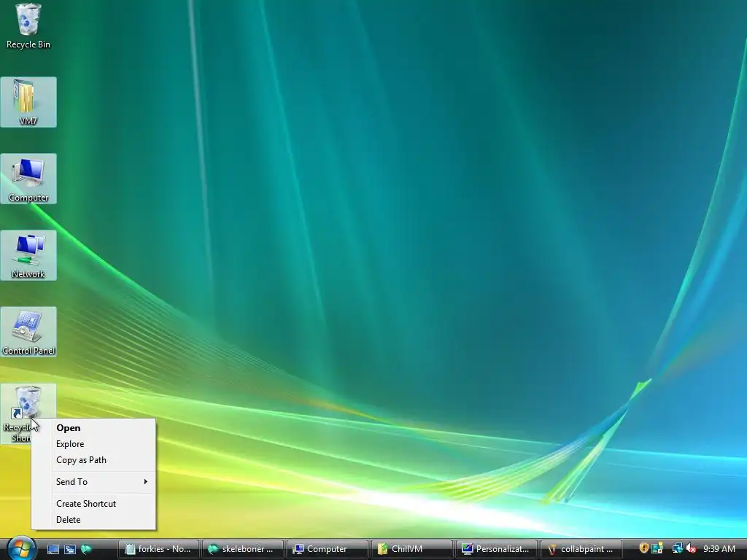Click the network connection tray icon
This screenshot has width=747, height=560.
pyautogui.click(x=677, y=548)
